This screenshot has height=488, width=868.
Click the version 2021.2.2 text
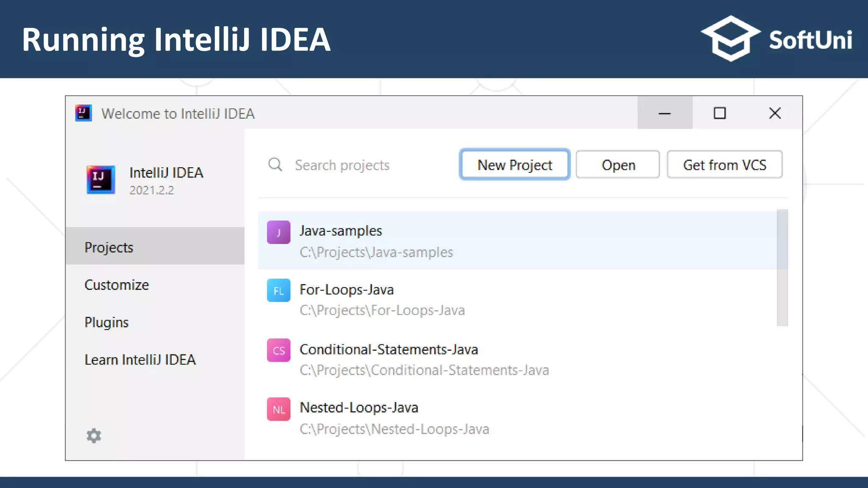(x=151, y=190)
